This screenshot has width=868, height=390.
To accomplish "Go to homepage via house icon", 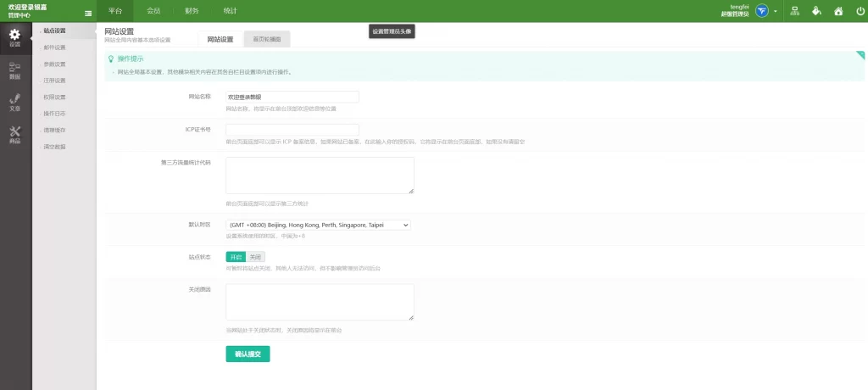I will [838, 11].
